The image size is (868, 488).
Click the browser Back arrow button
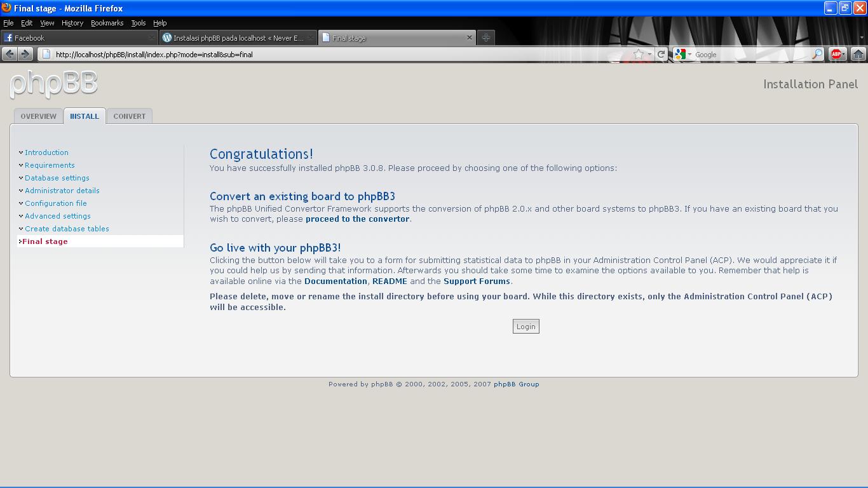(x=10, y=55)
